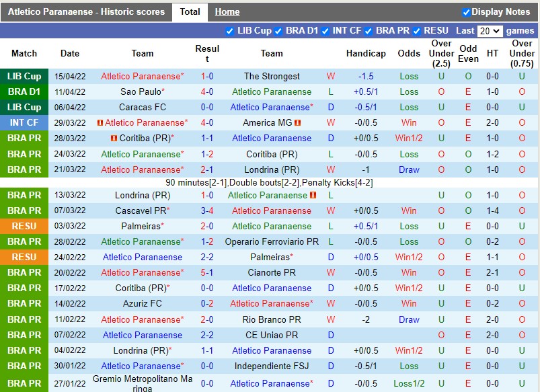Viewport: 540px width, 392px height.
Task: Click the BRA PR badge on 21/03 row
Action: click(x=24, y=169)
